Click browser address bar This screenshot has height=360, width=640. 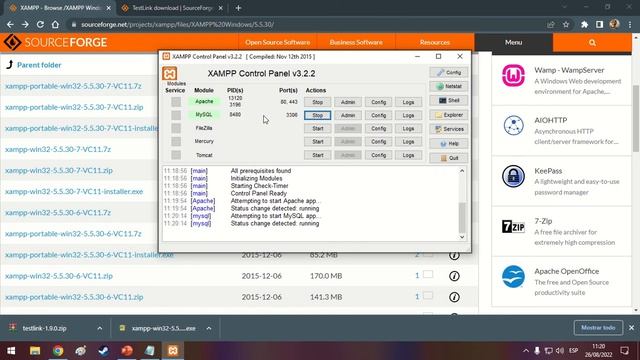pyautogui.click(x=306, y=24)
